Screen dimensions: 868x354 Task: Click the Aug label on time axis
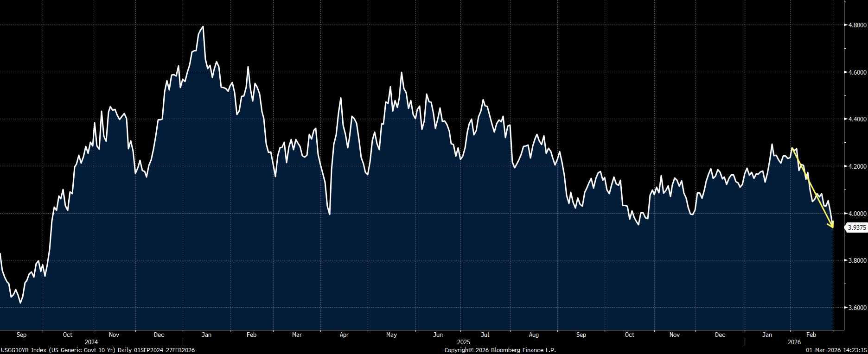pyautogui.click(x=534, y=335)
